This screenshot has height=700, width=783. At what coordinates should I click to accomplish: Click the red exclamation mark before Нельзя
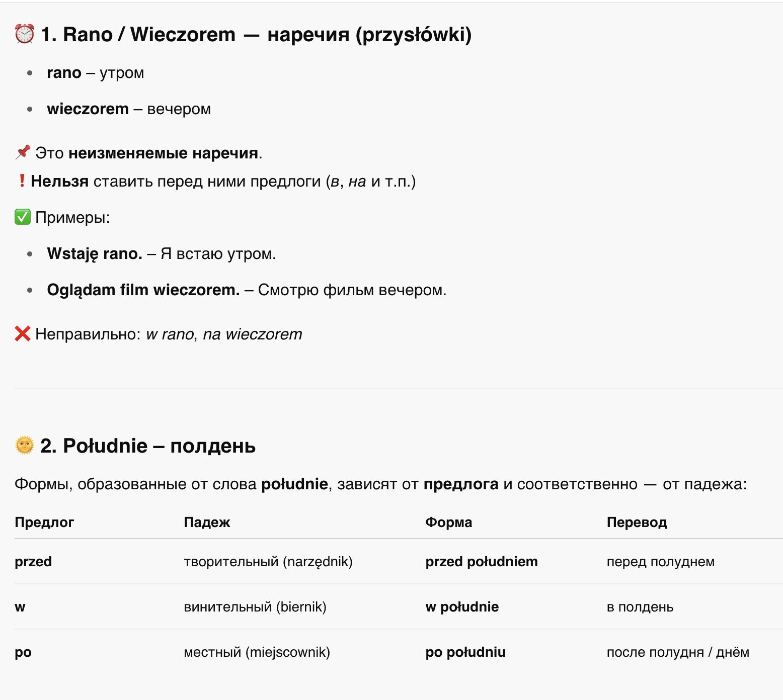point(22,181)
